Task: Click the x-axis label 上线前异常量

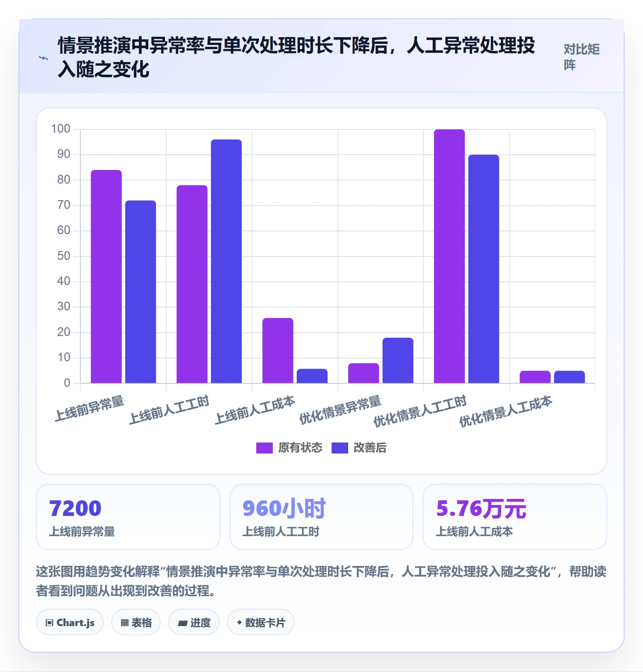Action: tap(90, 408)
